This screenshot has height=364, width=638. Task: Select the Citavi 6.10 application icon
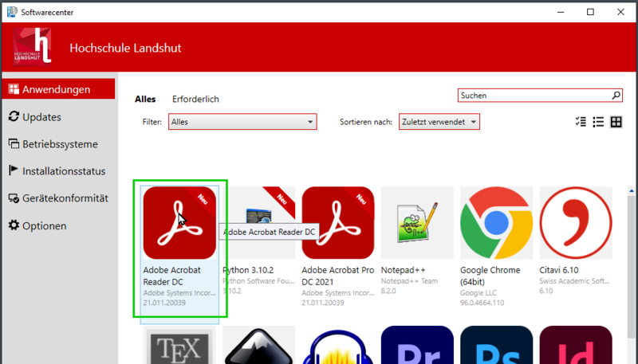click(575, 223)
